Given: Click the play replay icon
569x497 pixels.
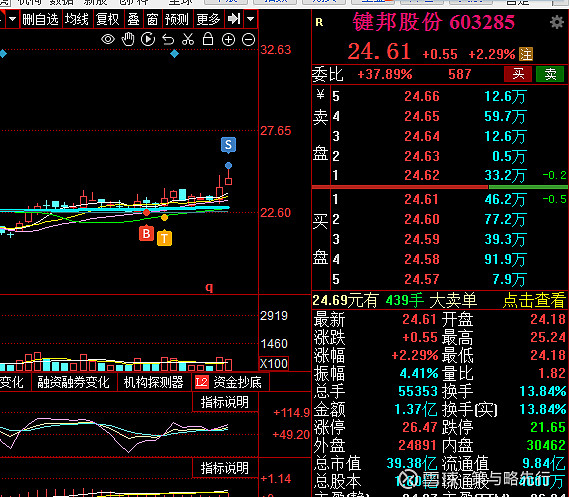Looking at the screenshot, I should pos(148,39).
